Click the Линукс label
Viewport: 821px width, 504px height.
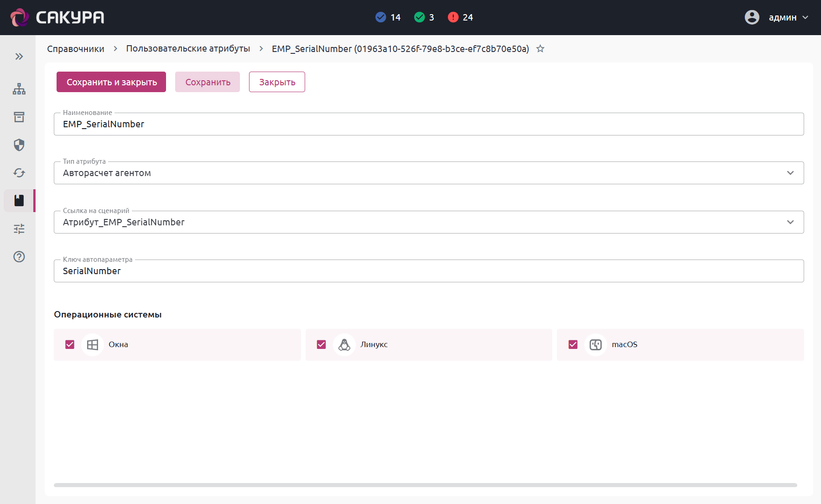374,345
